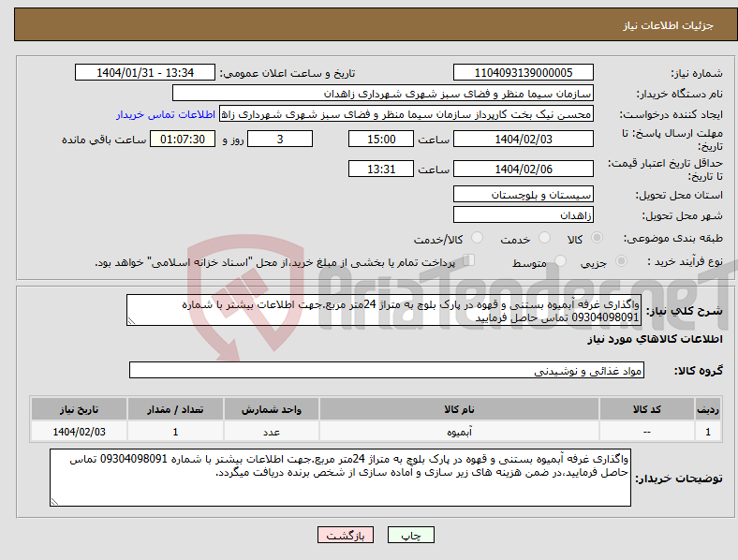Select the جزیی purchase type radio
Image resolution: width=738 pixels, height=560 pixels.
click(621, 260)
